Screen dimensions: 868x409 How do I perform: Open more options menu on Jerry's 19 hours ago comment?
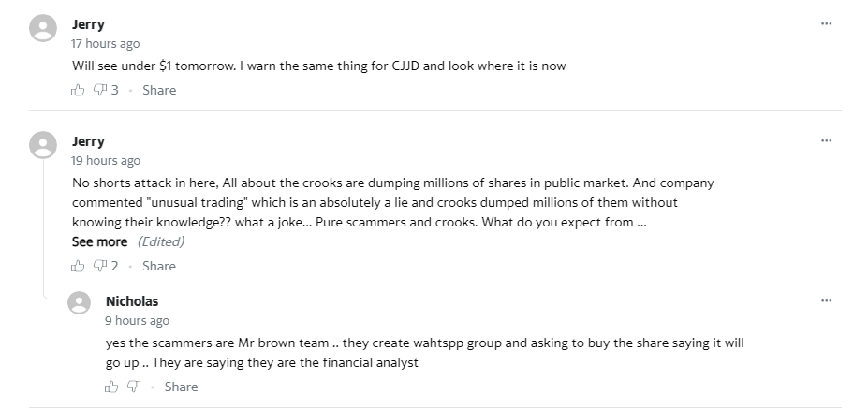click(x=827, y=140)
